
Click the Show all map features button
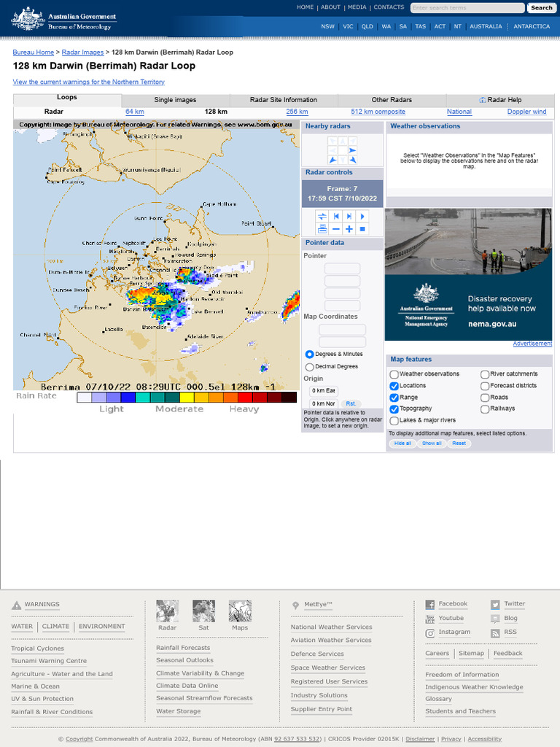click(432, 444)
